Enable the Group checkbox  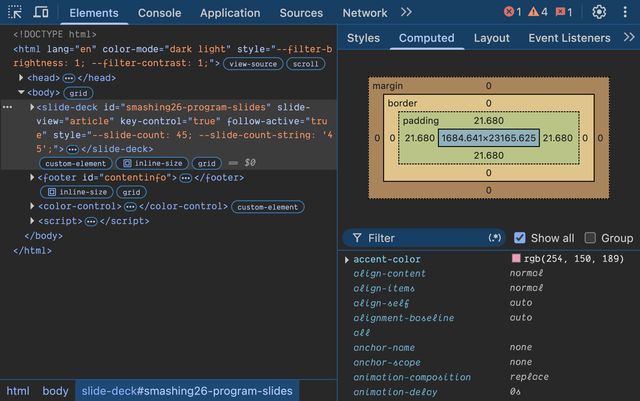click(x=590, y=238)
